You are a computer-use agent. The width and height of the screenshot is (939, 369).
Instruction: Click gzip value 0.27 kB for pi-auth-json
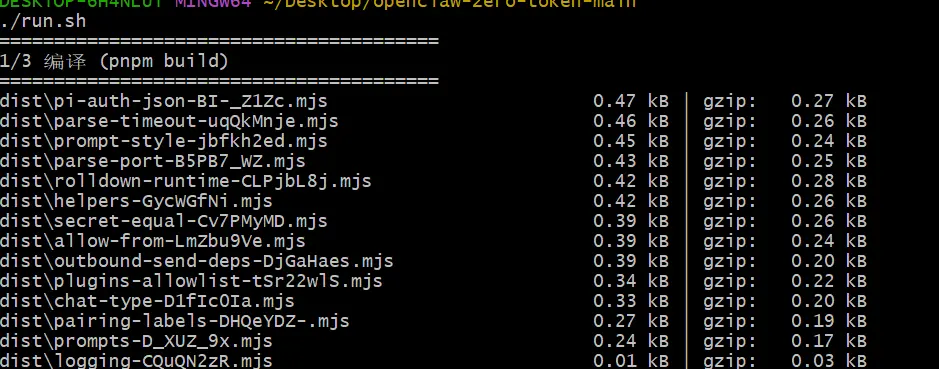coord(829,101)
